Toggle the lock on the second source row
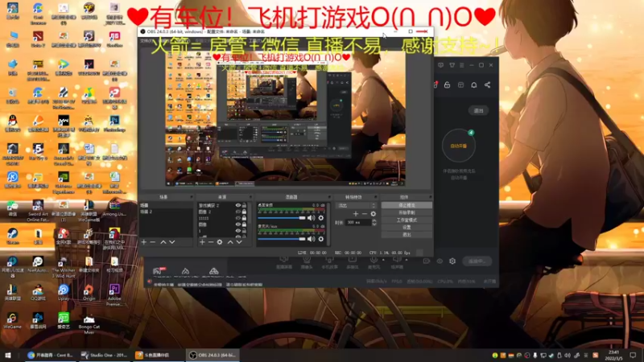This screenshot has height=362, width=644. coord(244,212)
